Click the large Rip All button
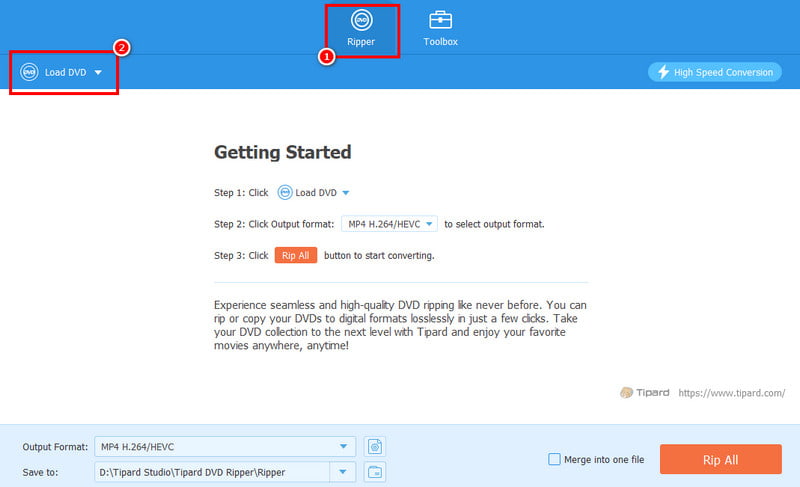 click(720, 459)
